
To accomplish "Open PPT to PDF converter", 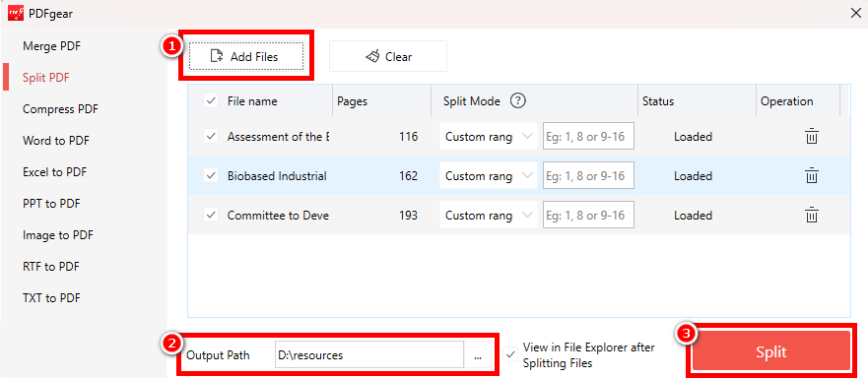I will click(51, 204).
